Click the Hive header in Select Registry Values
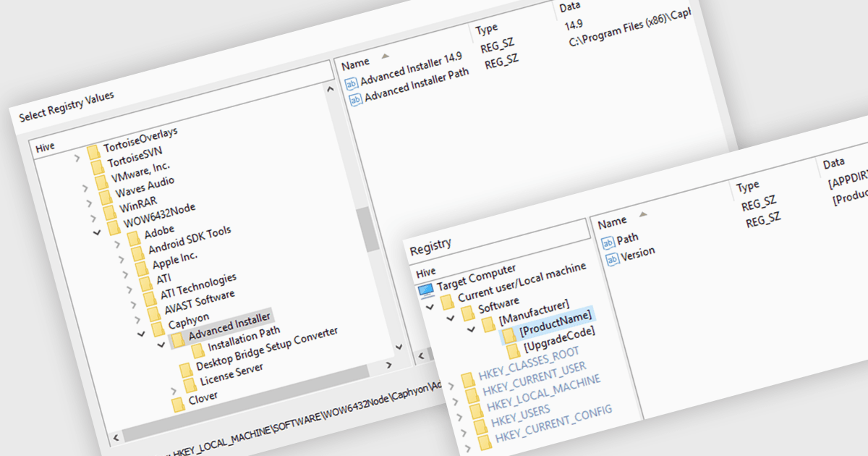868x456 pixels. (x=45, y=147)
